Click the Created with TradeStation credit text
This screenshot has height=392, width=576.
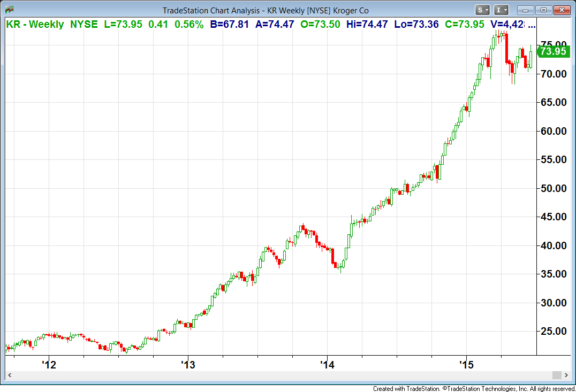(398, 388)
